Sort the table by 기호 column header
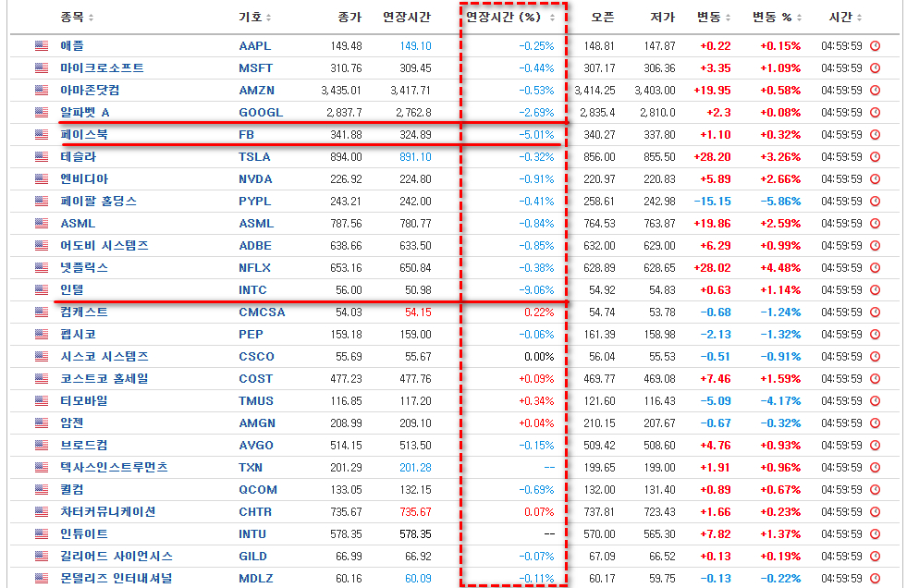 [255, 18]
